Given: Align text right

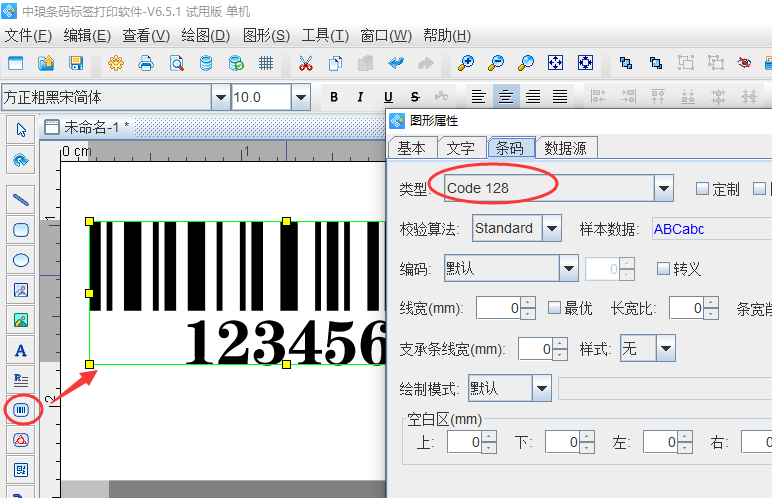Looking at the screenshot, I should [x=533, y=97].
